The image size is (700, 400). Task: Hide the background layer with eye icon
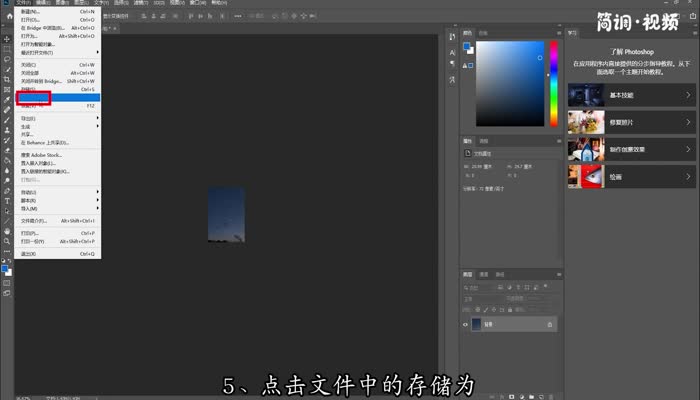(466, 325)
